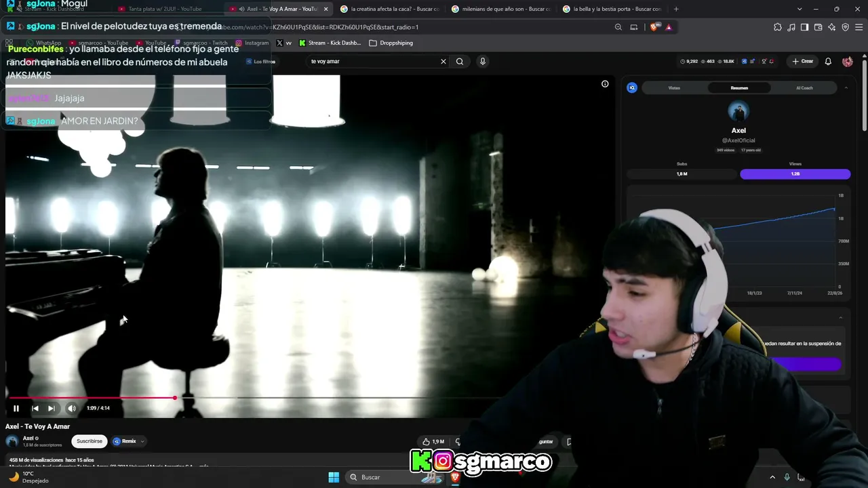
Task: Pause the Te Voy A Amar video
Action: pos(16,408)
